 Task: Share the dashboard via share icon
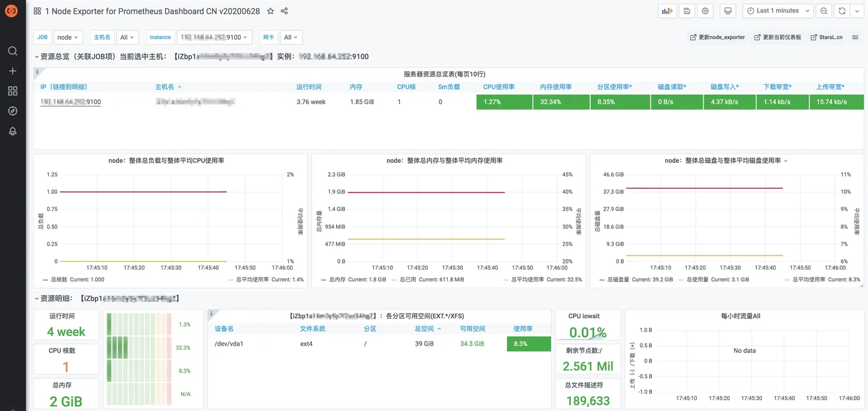(x=285, y=11)
